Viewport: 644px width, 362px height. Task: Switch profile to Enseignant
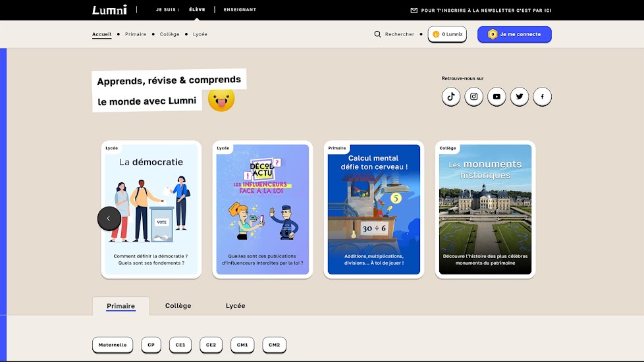[x=240, y=10]
